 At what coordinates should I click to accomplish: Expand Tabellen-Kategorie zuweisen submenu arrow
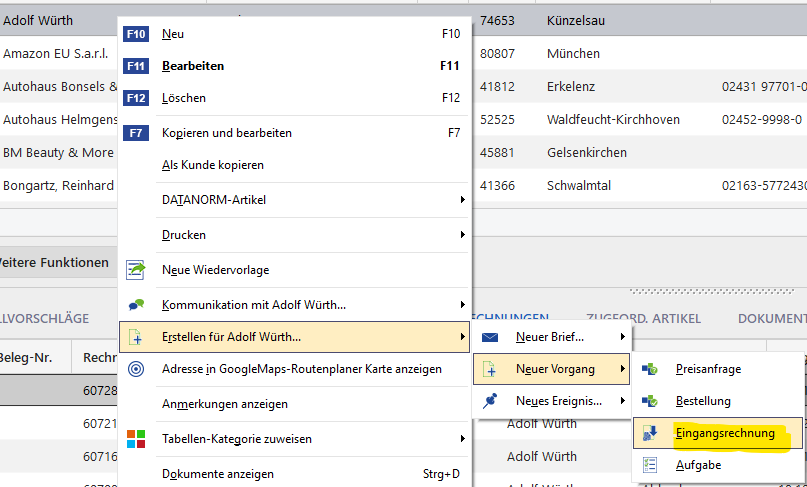463,439
